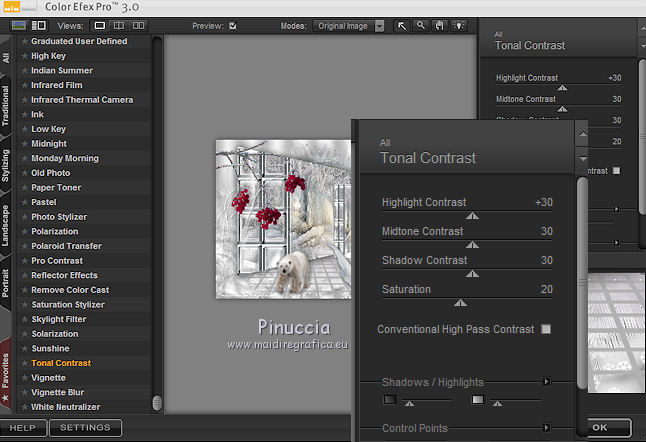Activate the zoom magnifier tool

pos(421,26)
